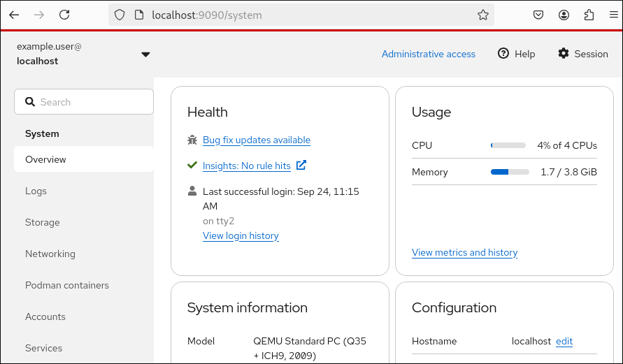623x364 pixels.
Task: Click the QEMU Standard PC model value
Action: coord(310,348)
